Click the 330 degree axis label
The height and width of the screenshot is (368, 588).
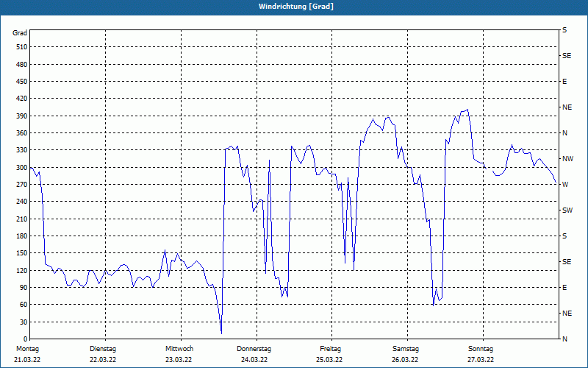[x=21, y=150]
